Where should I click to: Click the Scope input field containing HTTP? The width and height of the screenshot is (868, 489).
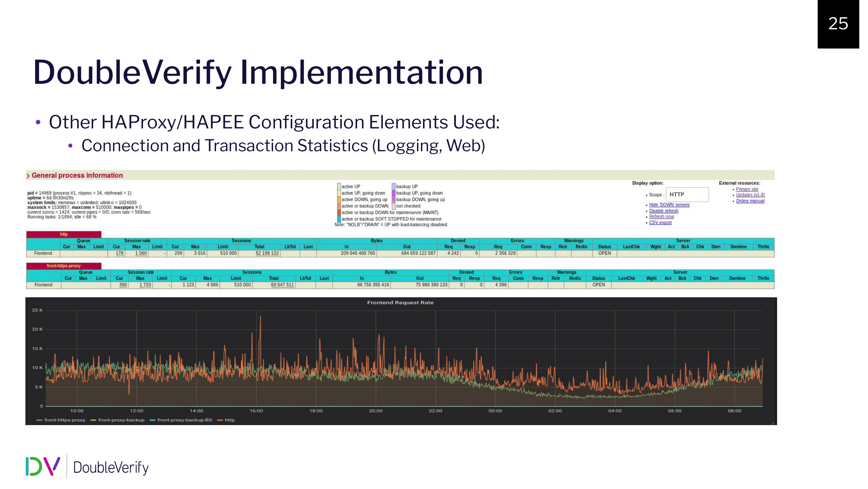point(687,195)
